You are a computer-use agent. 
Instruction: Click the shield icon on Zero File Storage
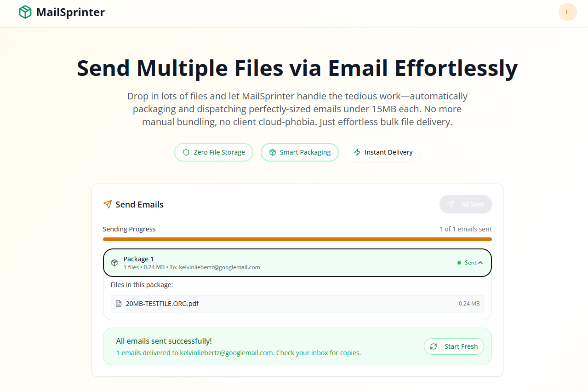186,152
